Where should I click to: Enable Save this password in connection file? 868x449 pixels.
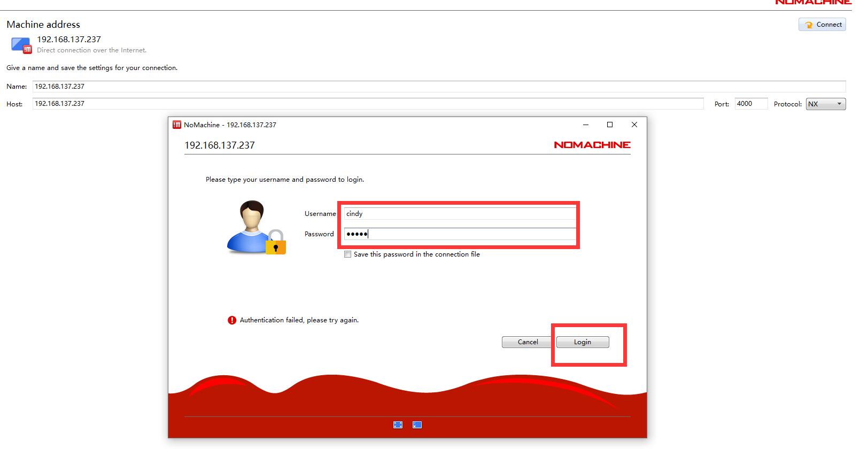[348, 254]
